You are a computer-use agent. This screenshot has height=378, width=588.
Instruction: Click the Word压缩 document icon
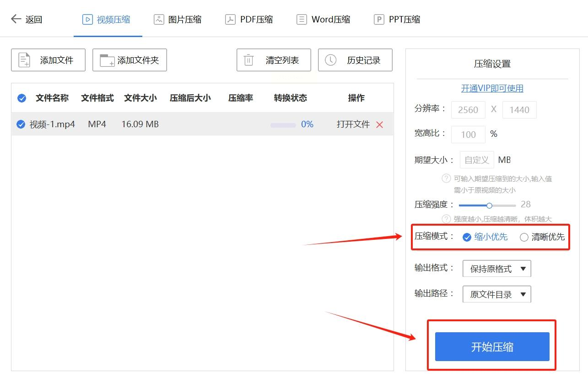302,19
